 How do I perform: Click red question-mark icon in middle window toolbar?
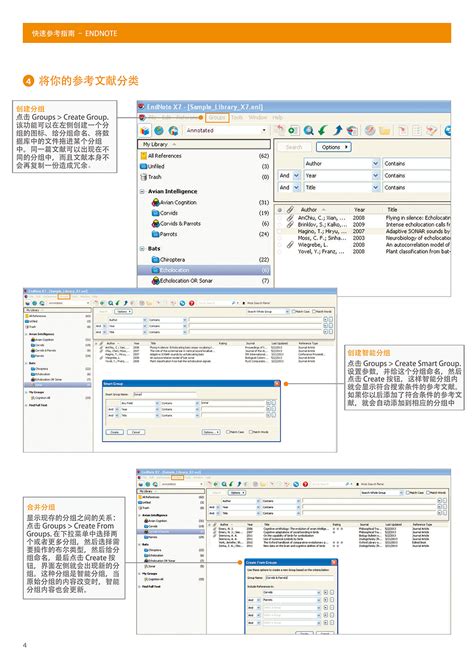[191, 303]
